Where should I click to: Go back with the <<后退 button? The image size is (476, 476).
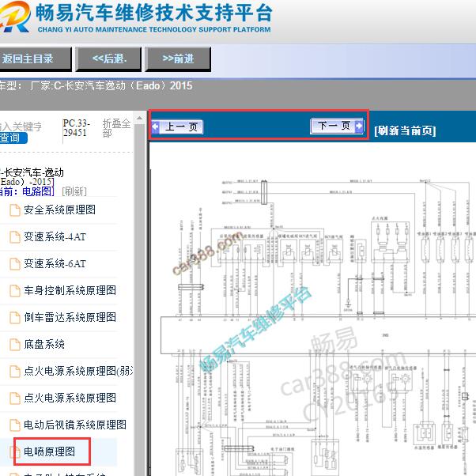pyautogui.click(x=108, y=59)
